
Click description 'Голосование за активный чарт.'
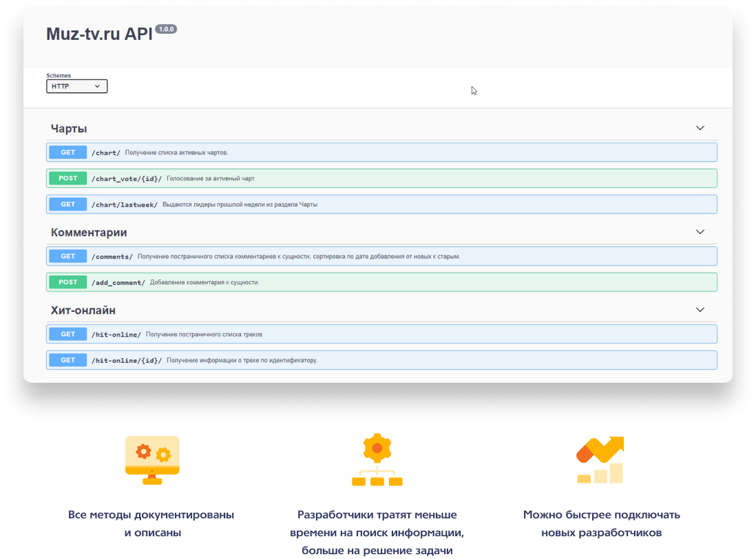tap(211, 179)
